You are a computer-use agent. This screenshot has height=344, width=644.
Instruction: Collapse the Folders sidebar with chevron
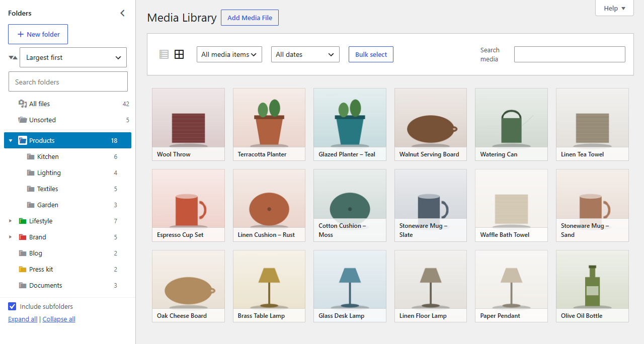[122, 13]
